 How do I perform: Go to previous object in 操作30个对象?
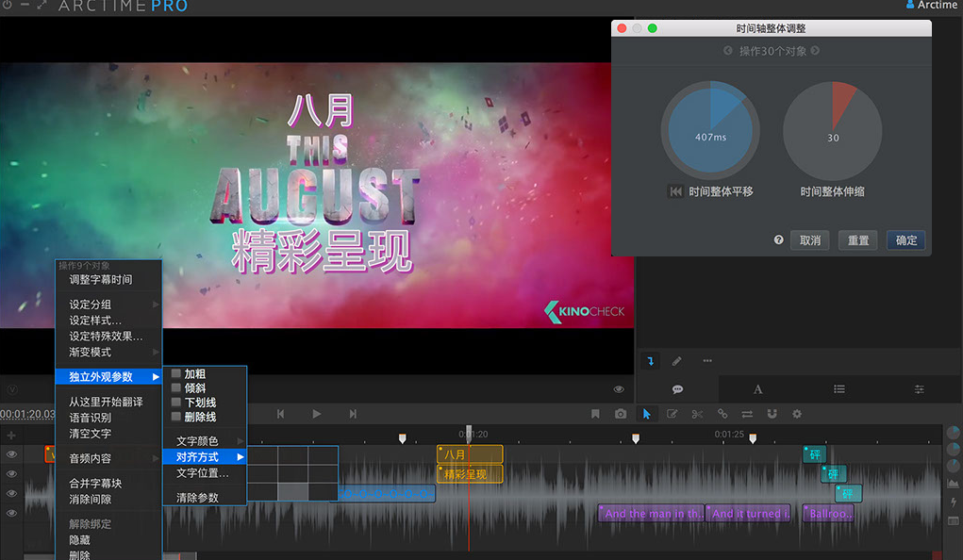(x=728, y=50)
